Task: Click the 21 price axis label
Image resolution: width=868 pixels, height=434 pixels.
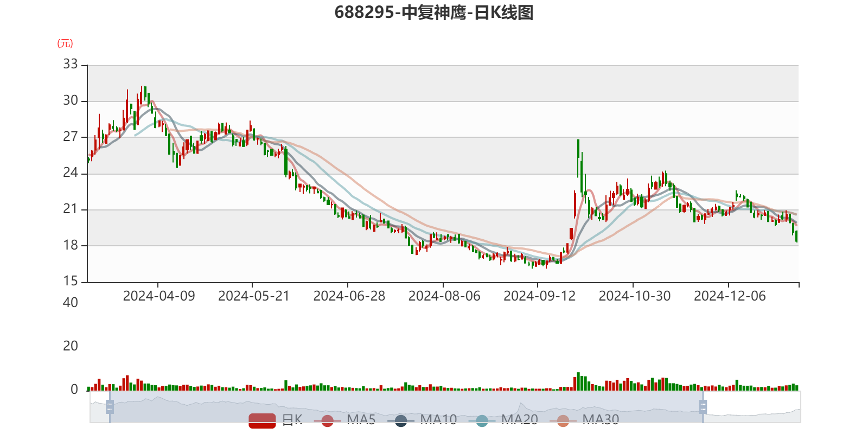Action: coord(71,209)
